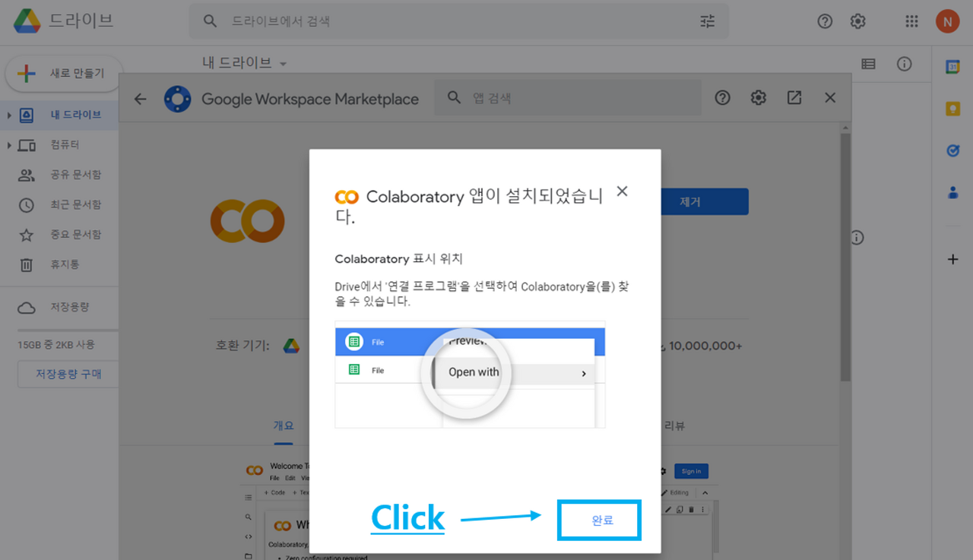The image size is (973, 560).
Task: Click the Google Workspace Marketplace logo
Action: pos(178,99)
